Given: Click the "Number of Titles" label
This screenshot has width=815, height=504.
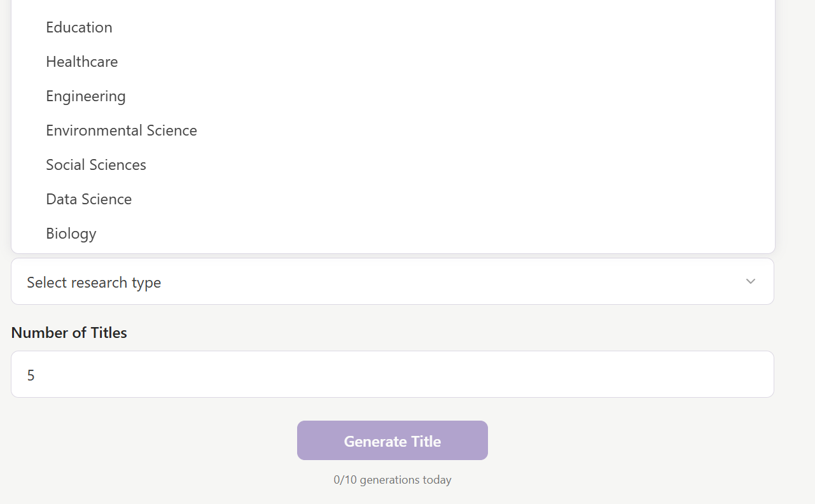Looking at the screenshot, I should [x=69, y=332].
